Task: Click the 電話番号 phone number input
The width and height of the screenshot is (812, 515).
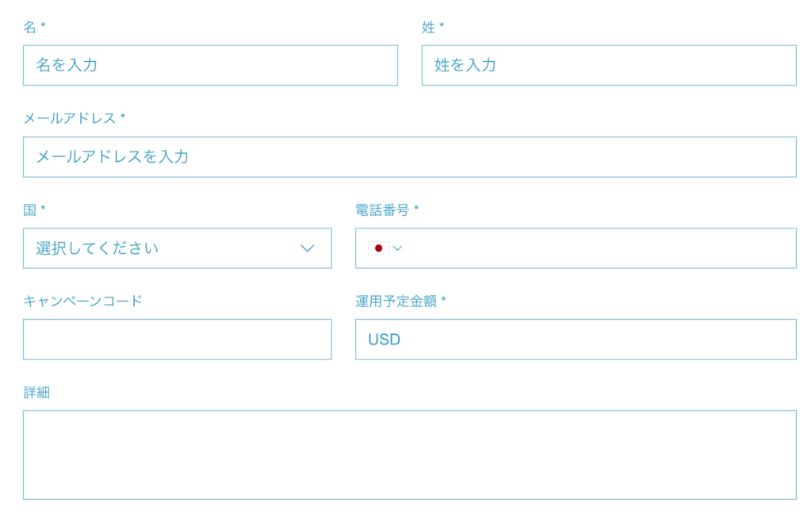Action: pyautogui.click(x=601, y=248)
